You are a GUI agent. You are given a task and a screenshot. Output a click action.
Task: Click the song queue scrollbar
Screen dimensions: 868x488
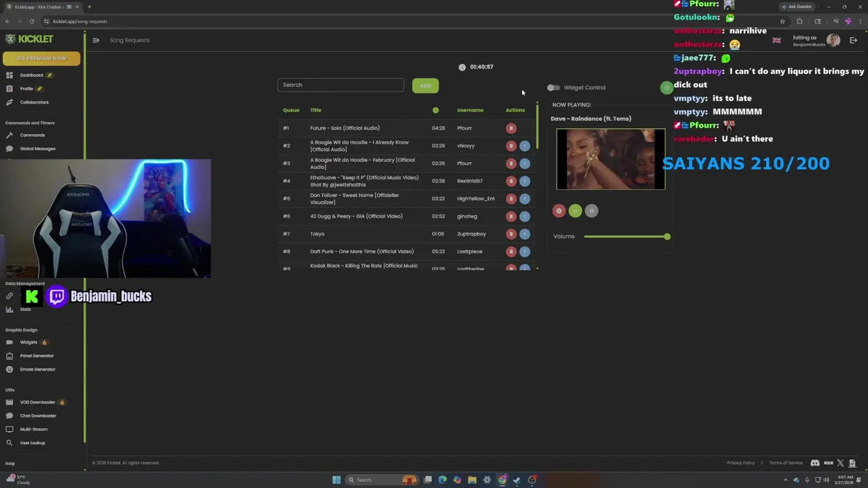[x=537, y=125]
